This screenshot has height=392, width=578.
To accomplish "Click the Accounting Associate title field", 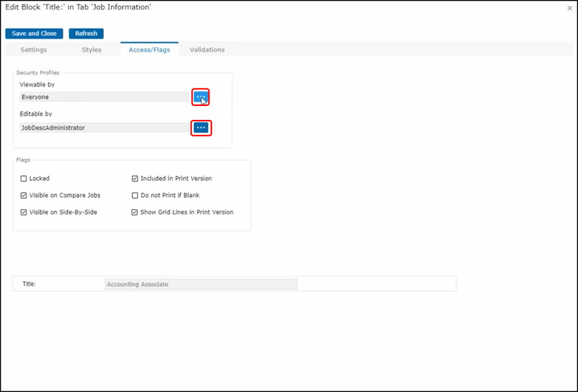I will coord(200,284).
